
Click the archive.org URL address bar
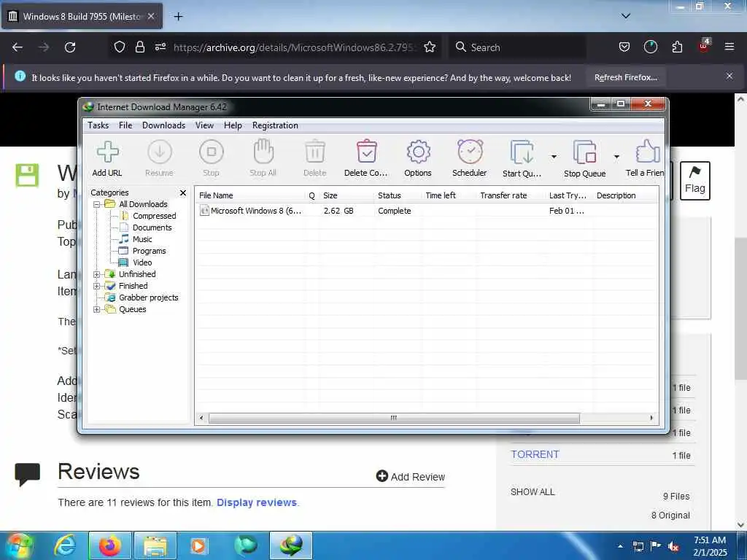click(x=295, y=47)
